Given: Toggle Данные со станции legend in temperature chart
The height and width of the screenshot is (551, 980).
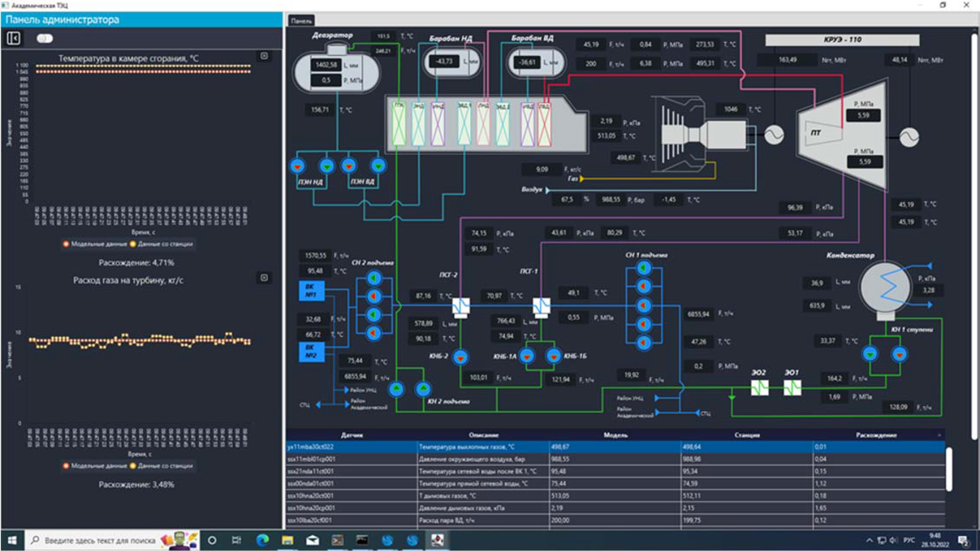Looking at the screenshot, I should 161,244.
